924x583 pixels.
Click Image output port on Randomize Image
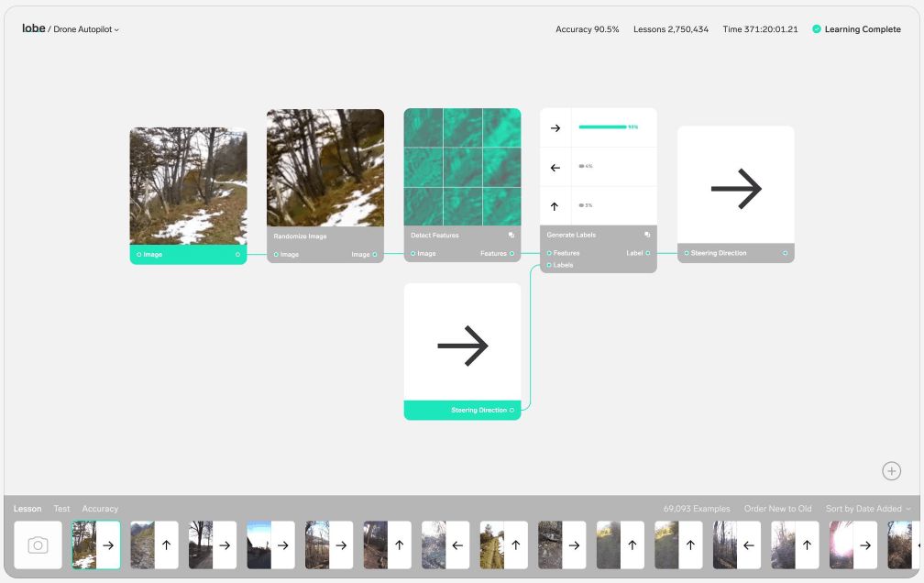(x=375, y=254)
